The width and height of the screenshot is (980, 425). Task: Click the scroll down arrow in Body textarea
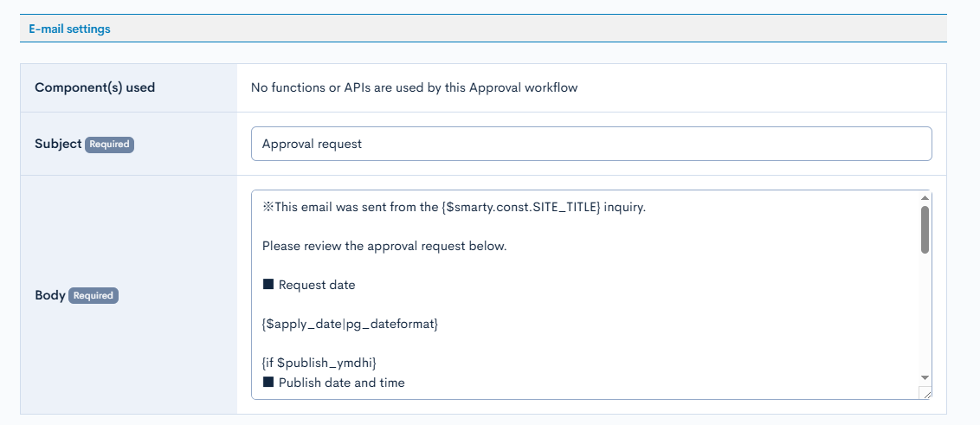(x=925, y=378)
